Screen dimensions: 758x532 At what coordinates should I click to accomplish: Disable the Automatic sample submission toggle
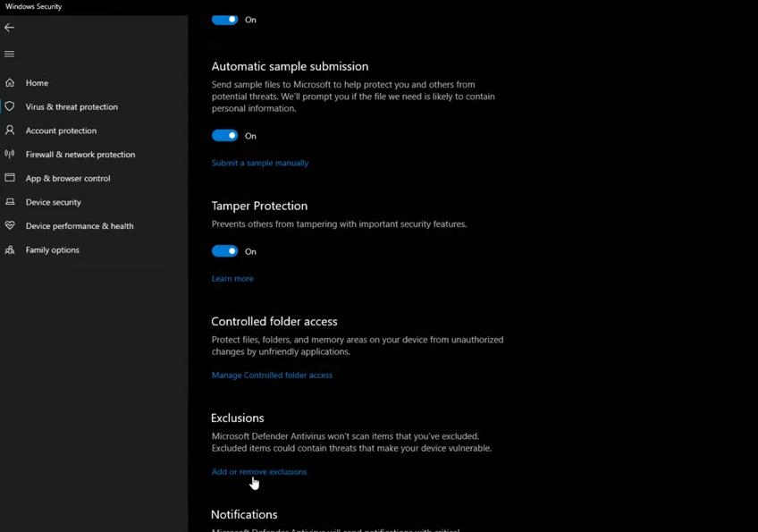coord(225,136)
